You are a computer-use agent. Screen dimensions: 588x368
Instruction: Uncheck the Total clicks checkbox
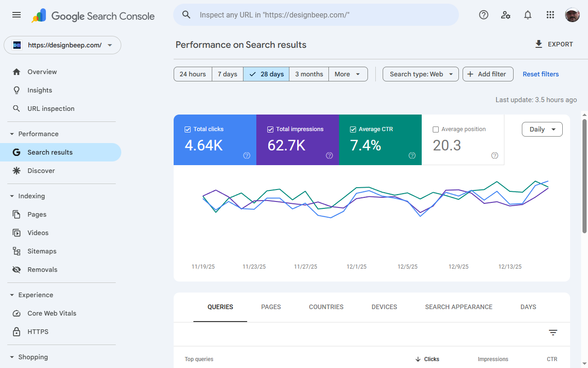pyautogui.click(x=187, y=129)
